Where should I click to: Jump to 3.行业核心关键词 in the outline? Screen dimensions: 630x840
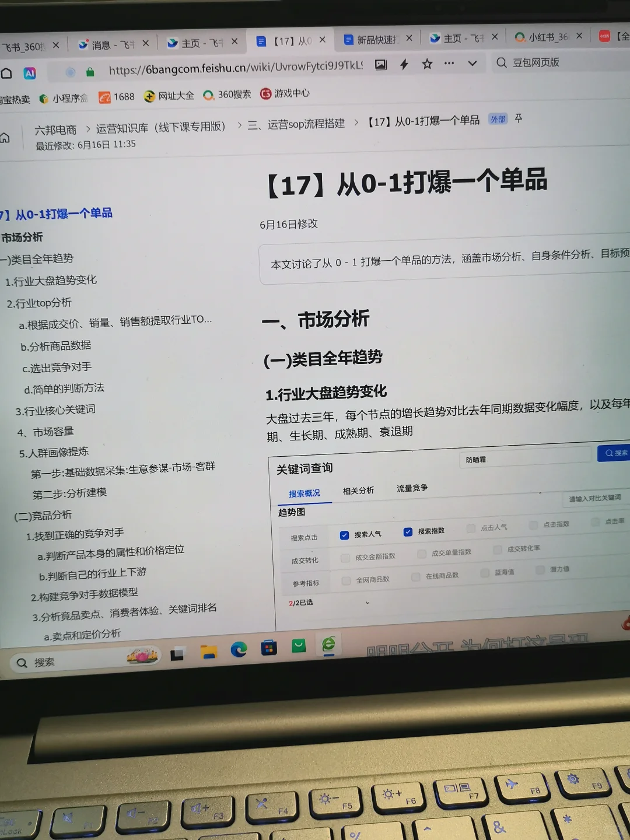click(x=55, y=410)
